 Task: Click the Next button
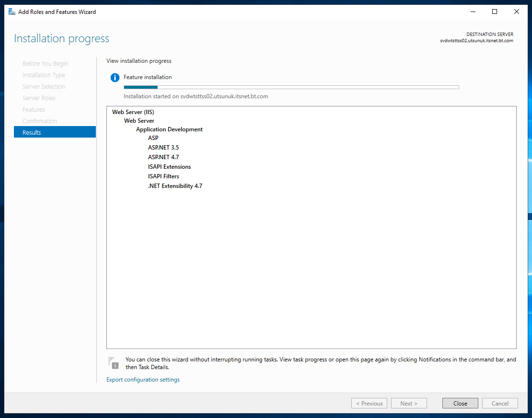point(409,403)
